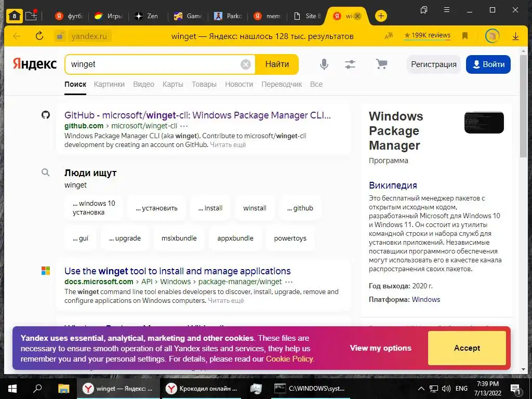Screen dimensions: 532x399
Task: Open the page translate icon in address bar
Action: [389, 36]
